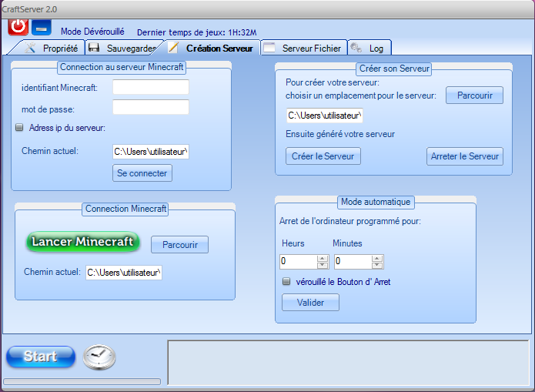Increase the Heurs value with up arrow
Screen dimensions: 535x392
tap(323, 258)
